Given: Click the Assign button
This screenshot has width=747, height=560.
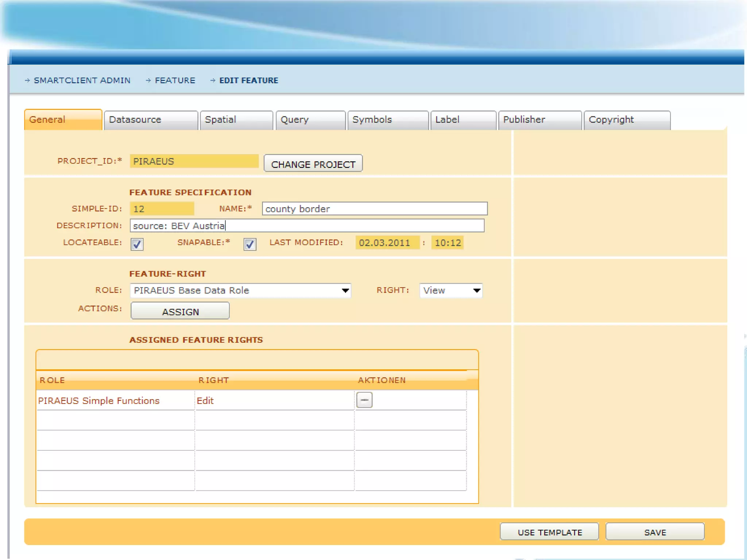Looking at the screenshot, I should (x=180, y=311).
